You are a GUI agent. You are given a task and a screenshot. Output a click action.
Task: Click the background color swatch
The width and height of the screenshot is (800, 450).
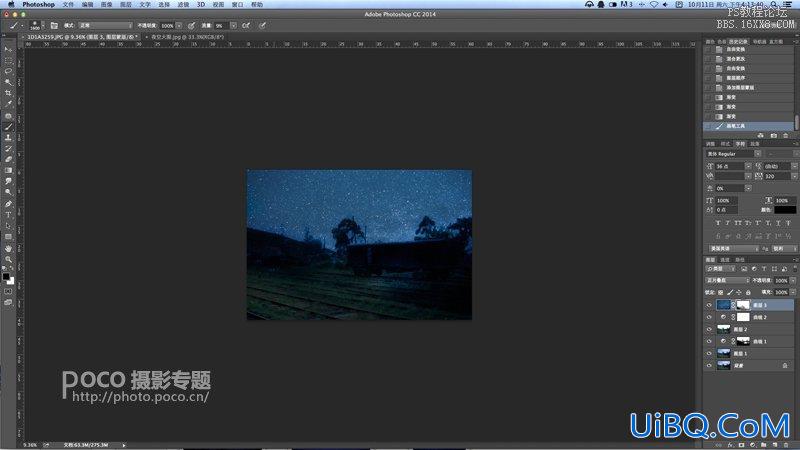[x=11, y=281]
